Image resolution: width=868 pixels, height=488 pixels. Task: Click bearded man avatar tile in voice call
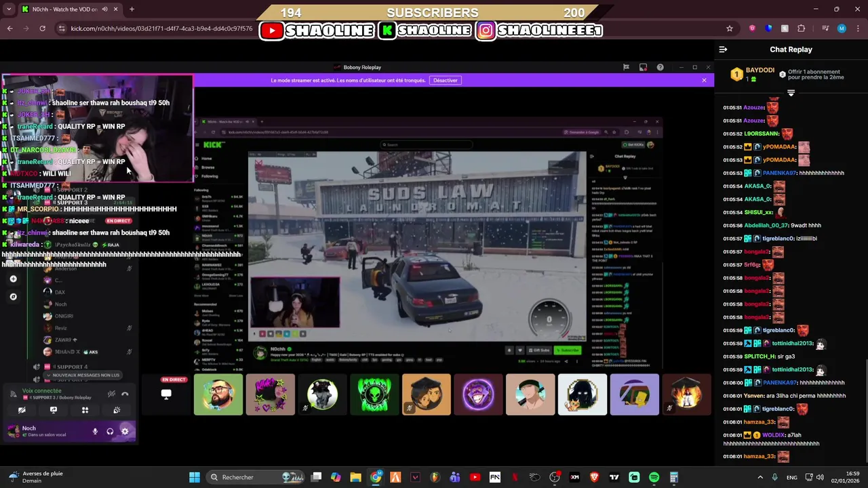click(218, 394)
